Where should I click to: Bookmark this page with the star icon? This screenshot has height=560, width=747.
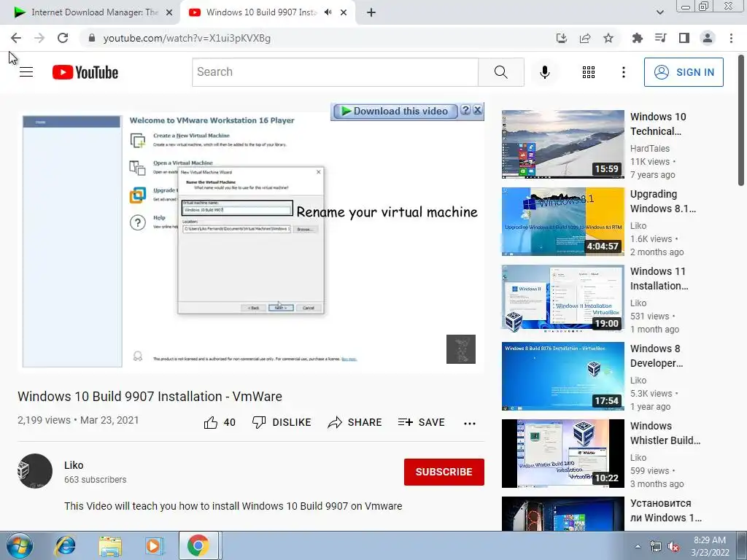point(608,38)
